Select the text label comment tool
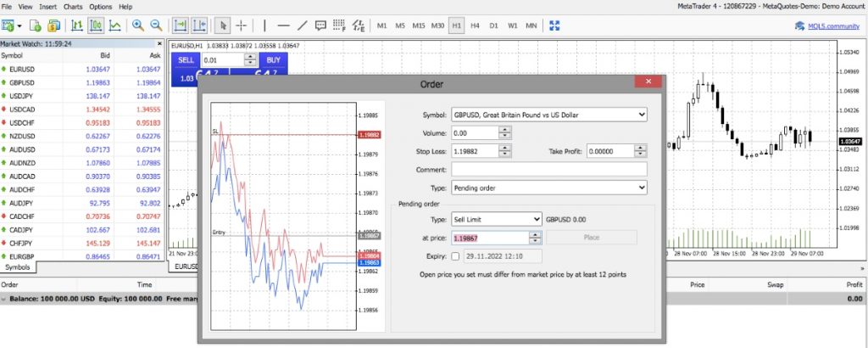Image resolution: width=868 pixels, height=348 pixels. 320,25
